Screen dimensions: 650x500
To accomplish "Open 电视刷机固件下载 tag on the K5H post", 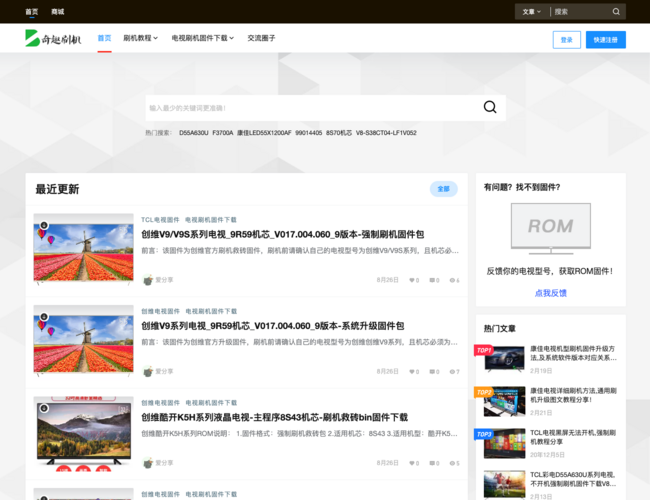I will 211,403.
